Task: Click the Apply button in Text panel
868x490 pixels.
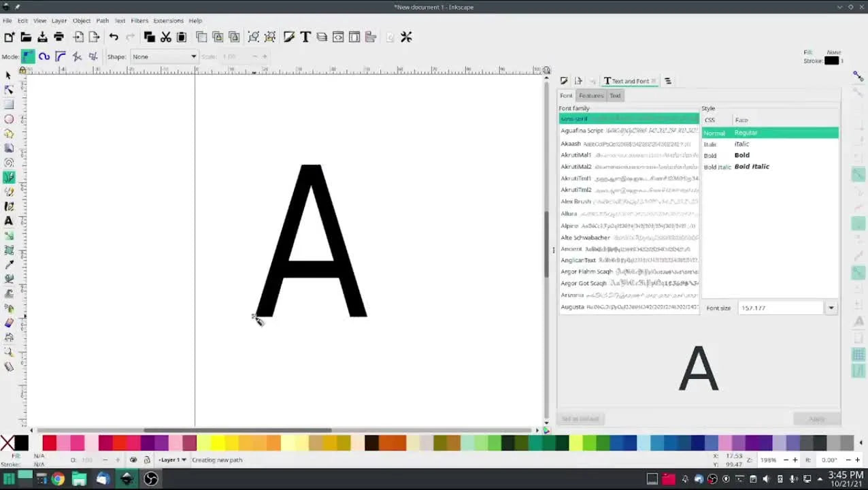Action: [816, 419]
